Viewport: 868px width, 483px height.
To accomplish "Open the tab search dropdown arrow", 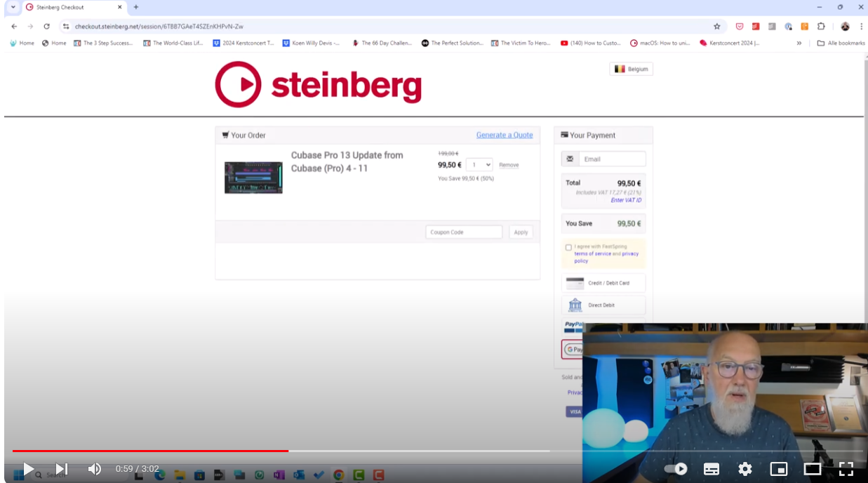I will tap(13, 7).
